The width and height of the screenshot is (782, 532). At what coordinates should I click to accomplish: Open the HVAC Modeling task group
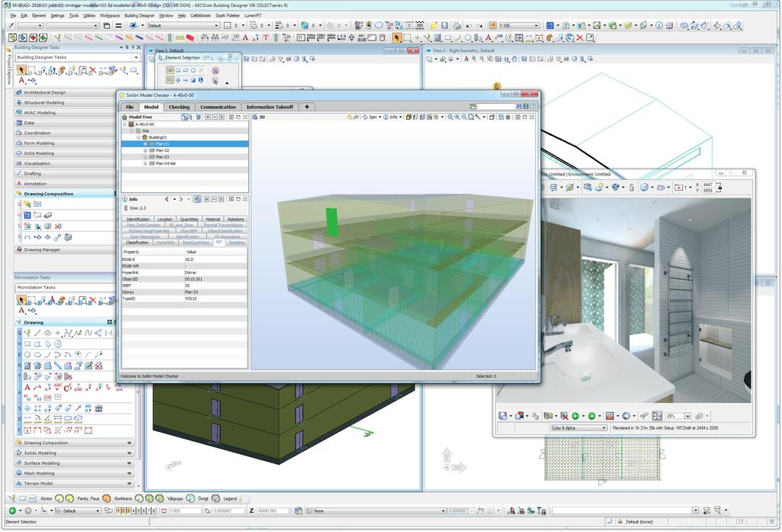[66, 113]
